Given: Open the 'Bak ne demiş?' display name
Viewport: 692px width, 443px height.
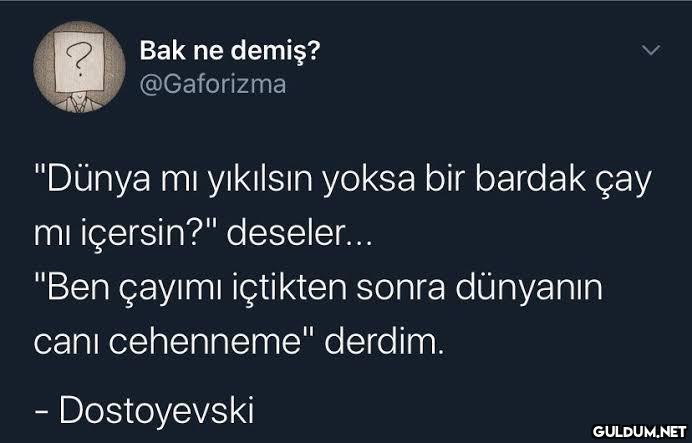Looking at the screenshot, I should click(230, 51).
